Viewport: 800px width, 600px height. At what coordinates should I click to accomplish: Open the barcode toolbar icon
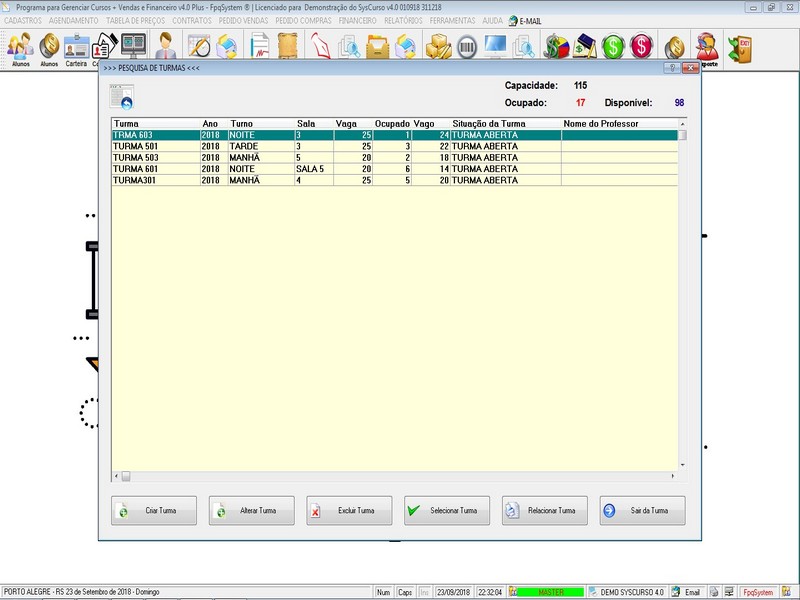coord(467,47)
